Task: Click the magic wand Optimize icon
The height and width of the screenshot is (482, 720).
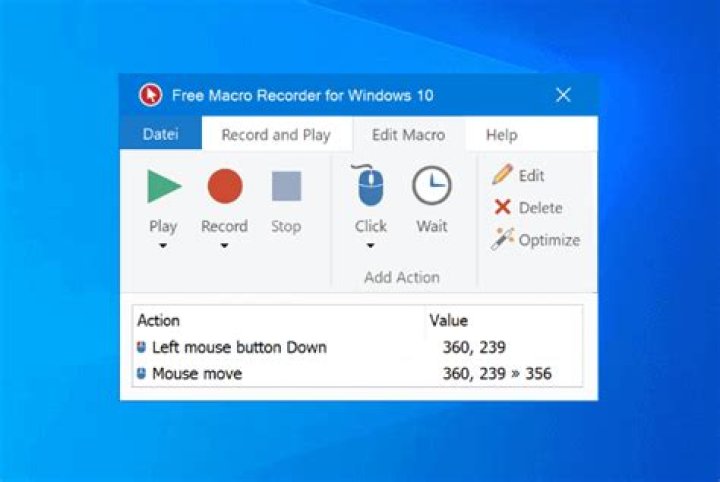Action: [502, 239]
